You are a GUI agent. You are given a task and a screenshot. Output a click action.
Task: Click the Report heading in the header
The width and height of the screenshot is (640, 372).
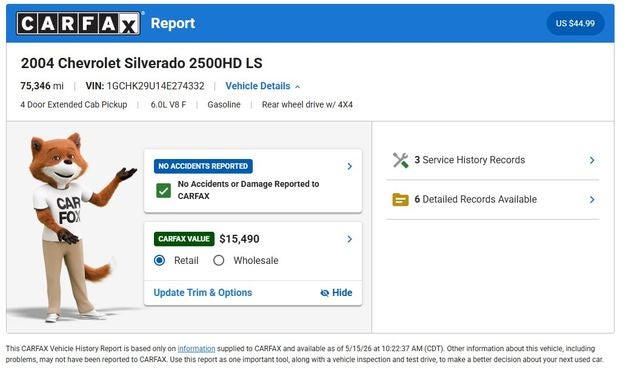click(x=173, y=23)
